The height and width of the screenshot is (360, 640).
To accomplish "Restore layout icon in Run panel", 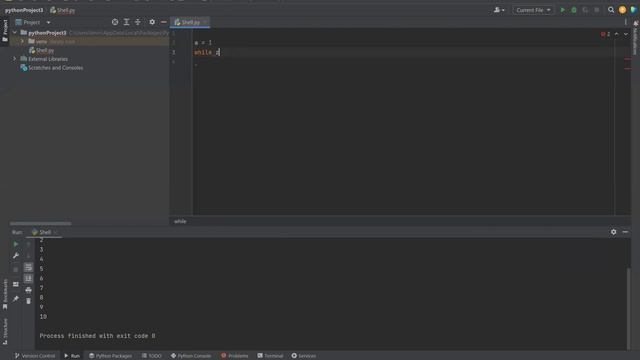I will [x=16, y=284].
